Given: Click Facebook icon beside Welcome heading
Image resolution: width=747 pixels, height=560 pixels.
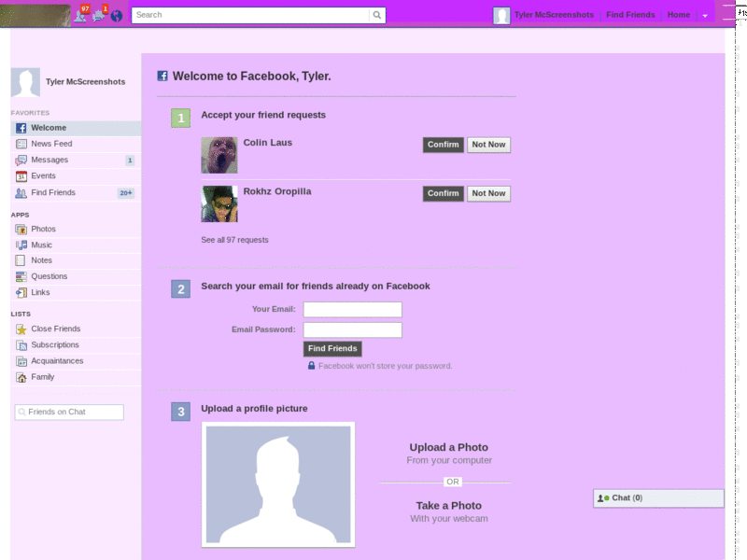Looking at the screenshot, I should click(x=162, y=76).
